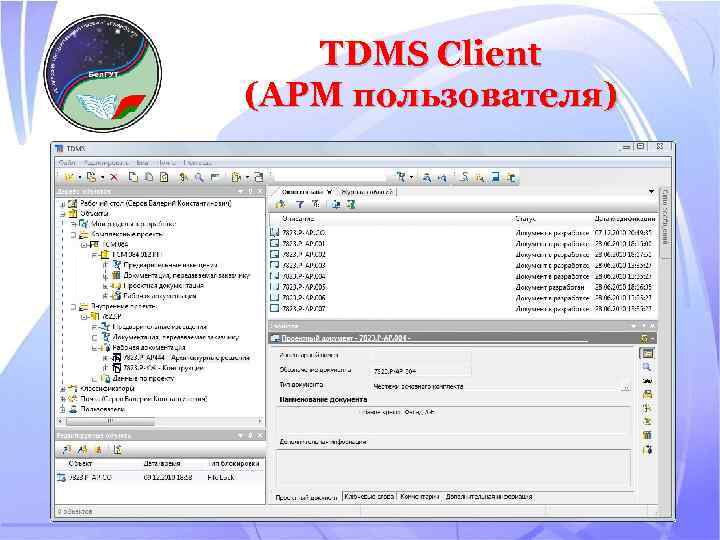Image resolution: width=720 pixels, height=540 pixels.
Task: Click document icon beside 7823.Р-АР.007 row
Action: point(275,308)
